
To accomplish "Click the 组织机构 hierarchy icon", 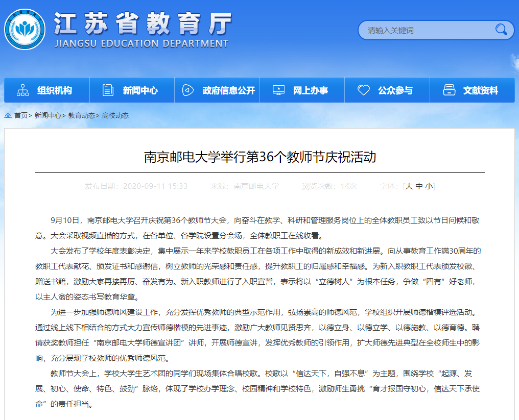I will point(22,90).
